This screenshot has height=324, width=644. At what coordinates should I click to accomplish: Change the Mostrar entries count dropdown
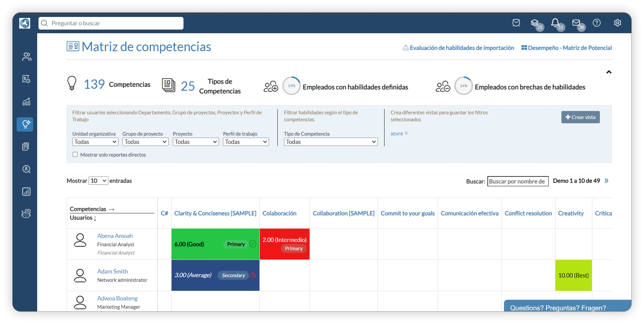click(x=98, y=181)
